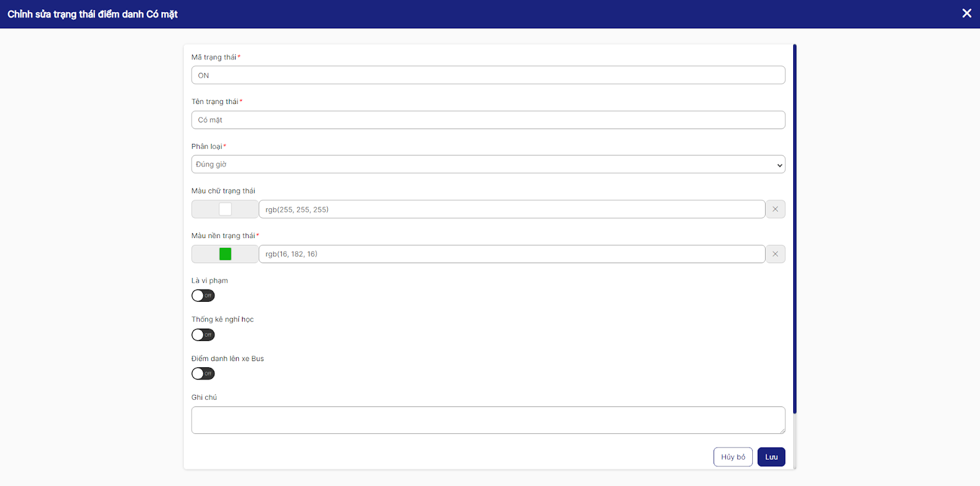Click the form's vertical scrollbar thumb
The width and height of the screenshot is (980, 486).
click(794, 229)
